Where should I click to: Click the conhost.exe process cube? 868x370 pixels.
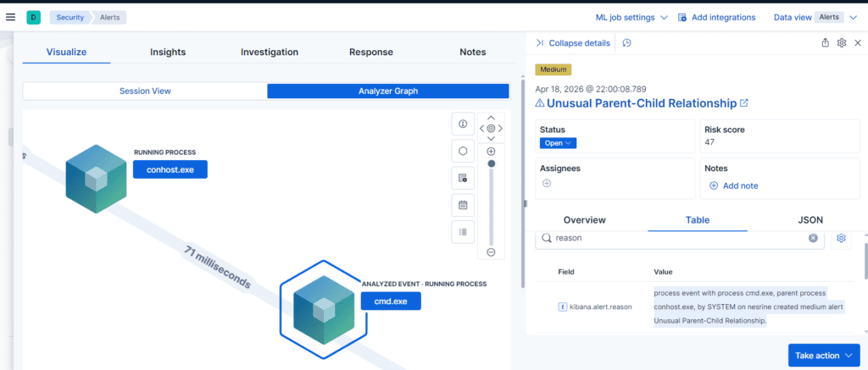96,179
